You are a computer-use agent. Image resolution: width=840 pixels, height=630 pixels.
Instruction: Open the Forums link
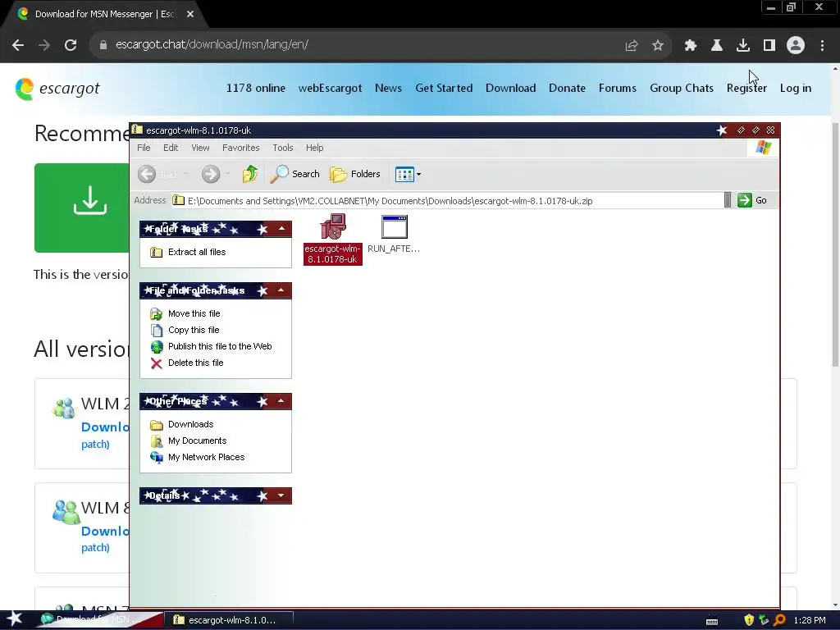click(x=617, y=88)
